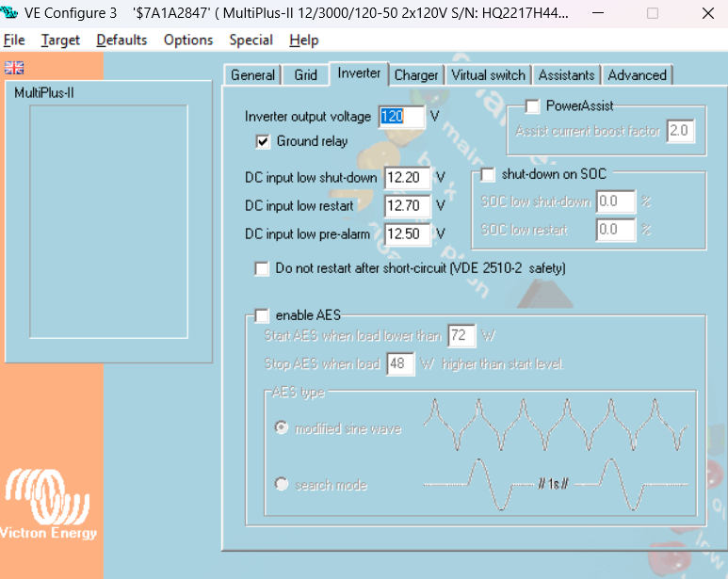Click the MultiPlus-II device label
Screen dimensions: 728x579
(x=44, y=93)
